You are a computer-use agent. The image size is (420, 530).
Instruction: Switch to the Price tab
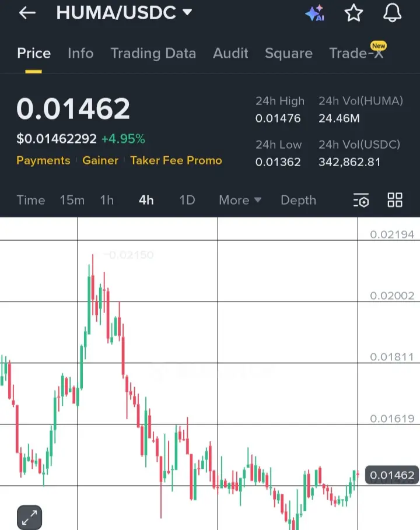click(34, 54)
